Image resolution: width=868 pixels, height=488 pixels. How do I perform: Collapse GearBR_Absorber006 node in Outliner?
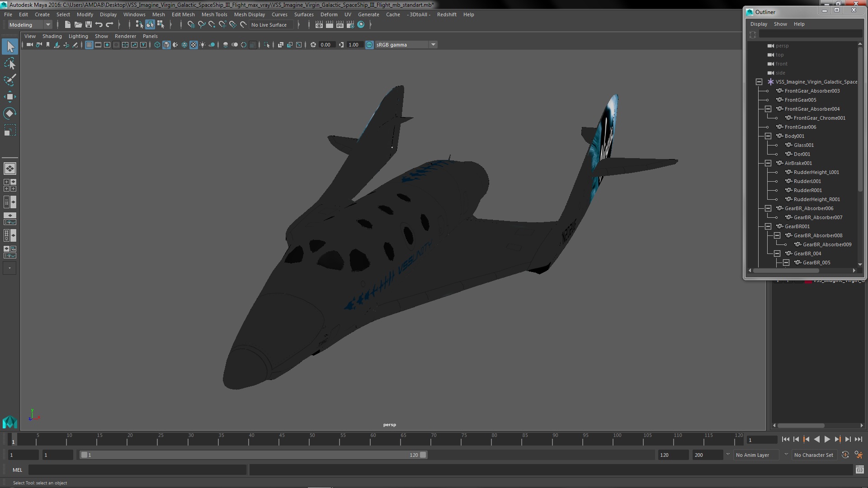pyautogui.click(x=768, y=208)
